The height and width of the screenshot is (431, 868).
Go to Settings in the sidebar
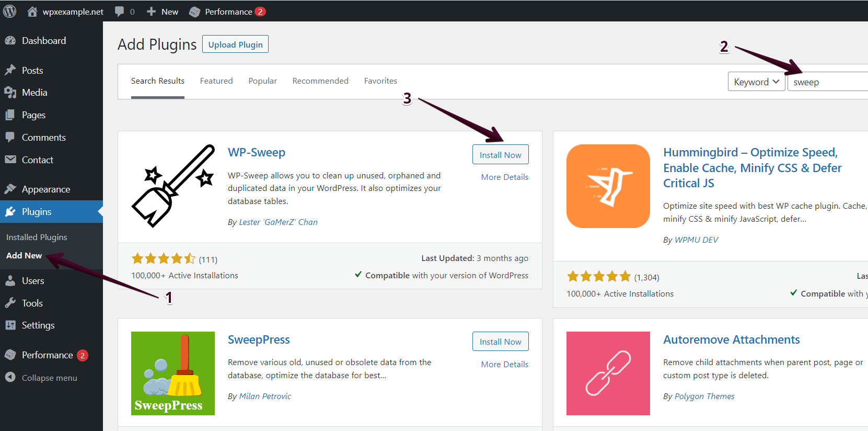[38, 325]
